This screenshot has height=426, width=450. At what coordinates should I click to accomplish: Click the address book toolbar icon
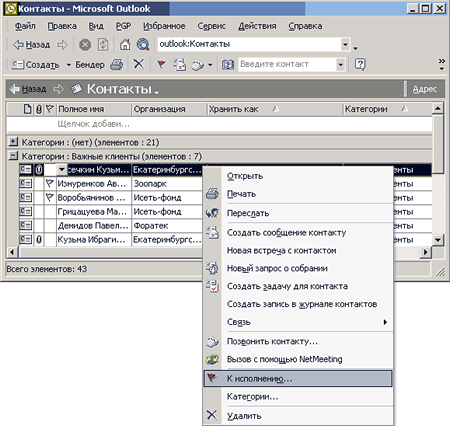[228, 64]
